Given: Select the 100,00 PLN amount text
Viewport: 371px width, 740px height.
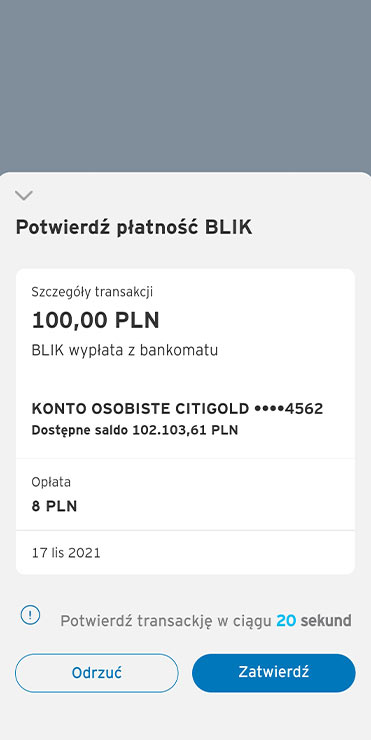Looking at the screenshot, I should pos(95,320).
